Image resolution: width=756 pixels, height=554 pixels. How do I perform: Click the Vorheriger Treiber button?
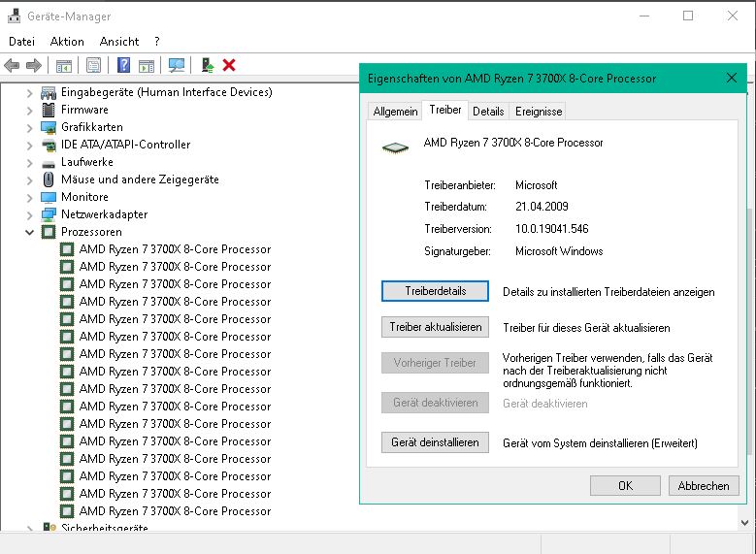pos(436,363)
